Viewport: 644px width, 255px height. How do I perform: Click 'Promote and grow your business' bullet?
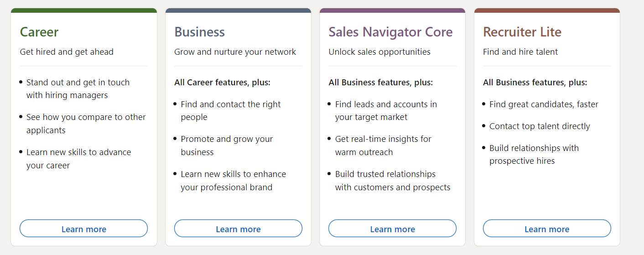227,146
